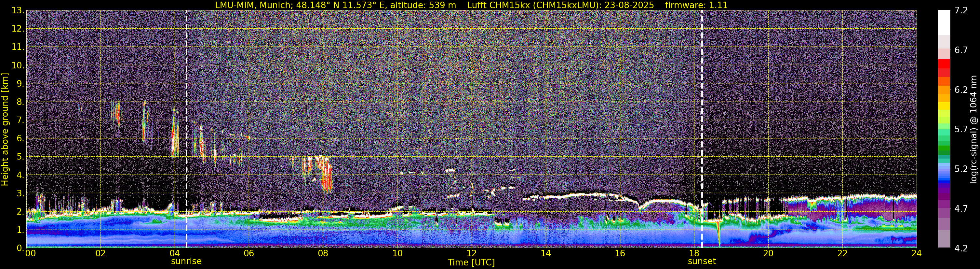Click the "sunset" label below the time axis
This screenshot has height=269, width=980.
coord(702,262)
